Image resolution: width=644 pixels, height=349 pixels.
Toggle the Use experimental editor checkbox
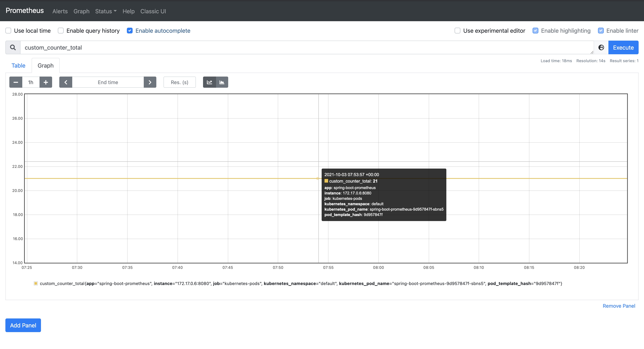point(457,31)
